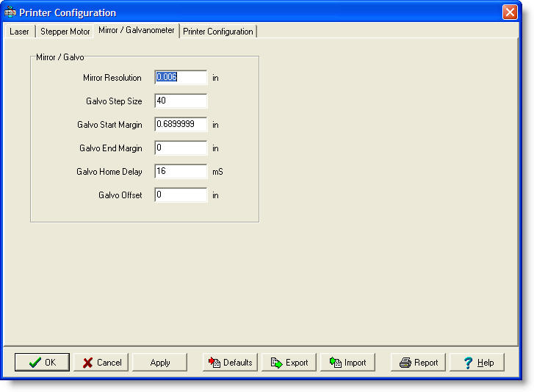Viewport: 534px width, 392px height.
Task: Click the OK button label
Action: pos(51,363)
